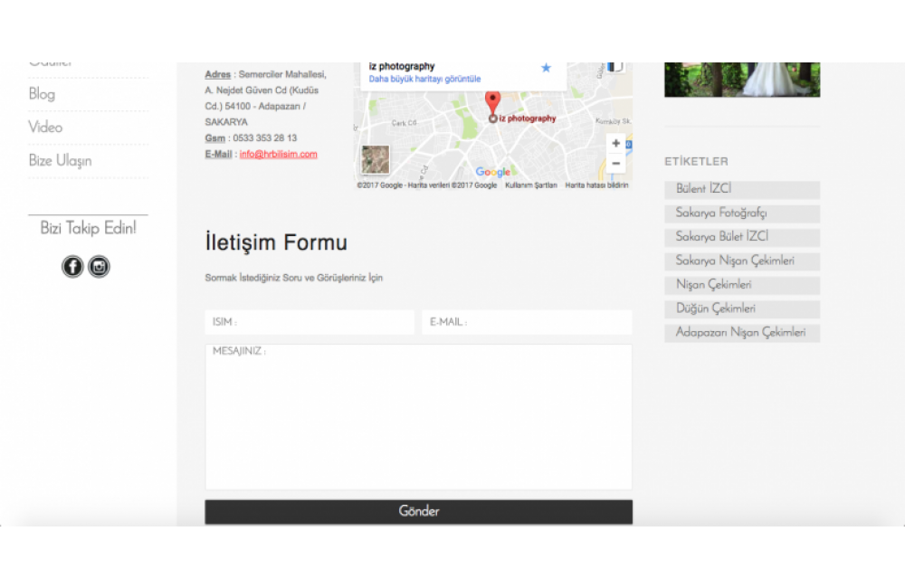Go to the Video page
Screen dimensions: 905x588
[45, 128]
